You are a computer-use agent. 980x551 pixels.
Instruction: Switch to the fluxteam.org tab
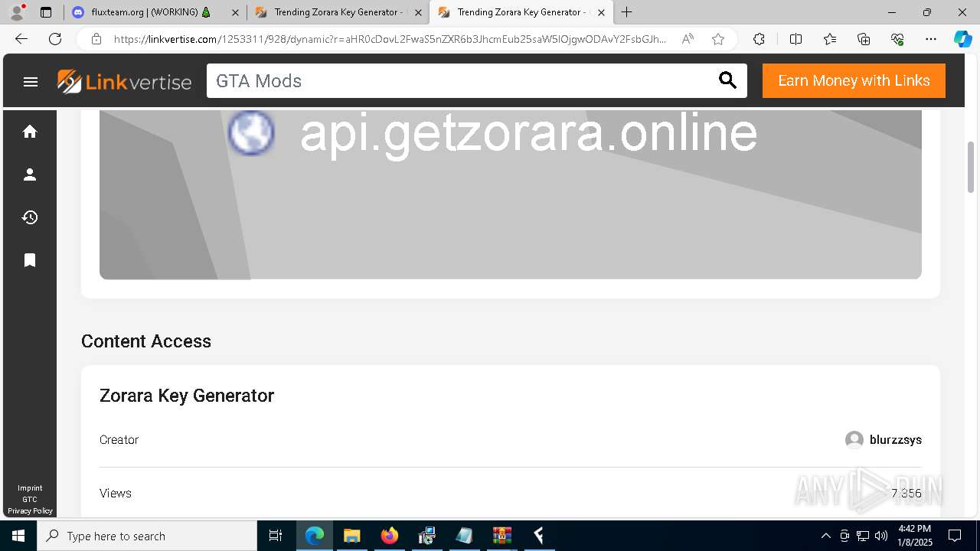pos(155,12)
